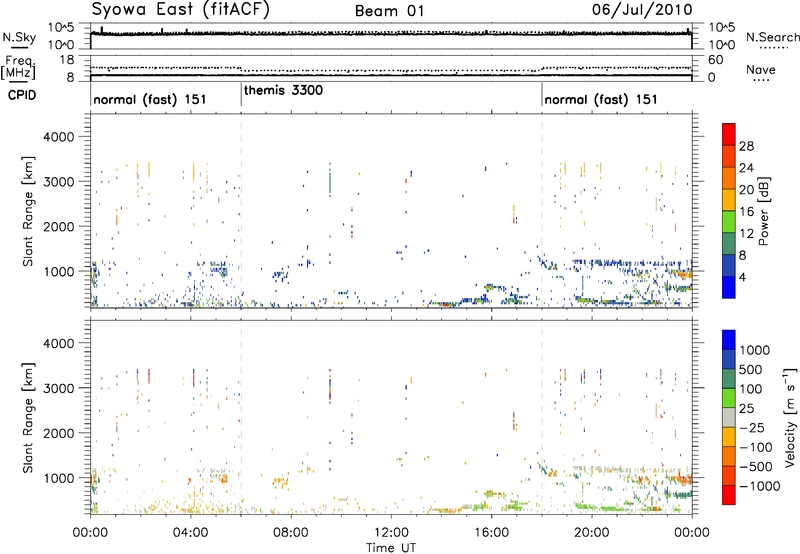Click the 'Time UT' axis label

coord(391,547)
